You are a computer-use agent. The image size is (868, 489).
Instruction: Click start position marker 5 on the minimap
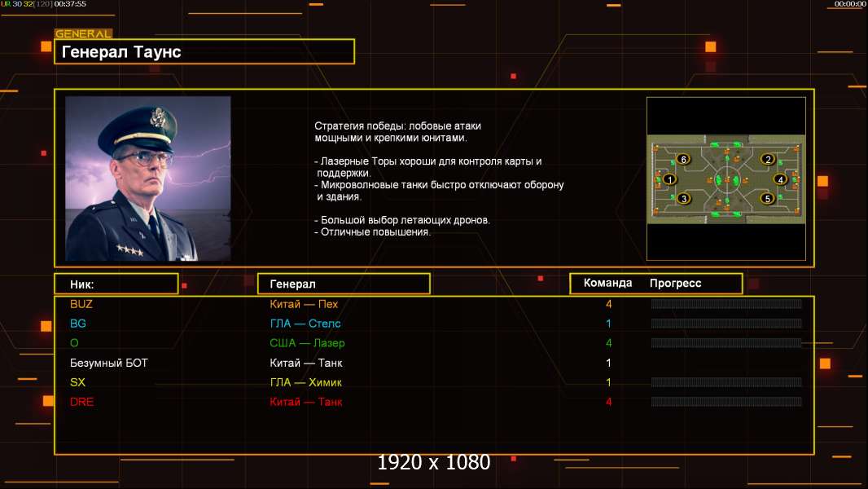pyautogui.click(x=767, y=198)
